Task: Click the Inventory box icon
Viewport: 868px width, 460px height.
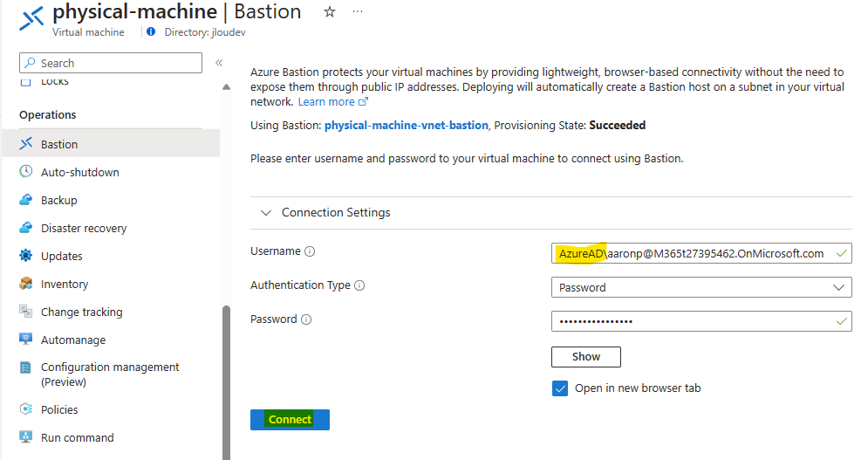Action: (x=26, y=284)
